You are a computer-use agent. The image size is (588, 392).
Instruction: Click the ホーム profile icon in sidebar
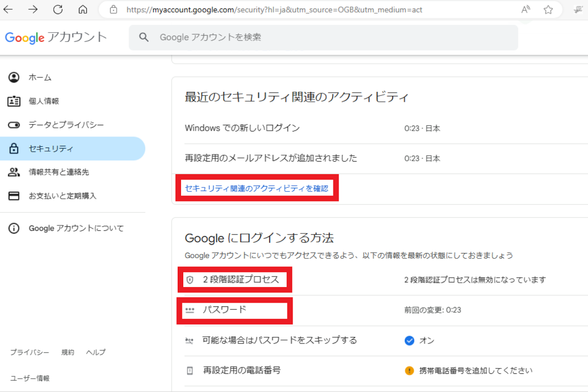[14, 77]
